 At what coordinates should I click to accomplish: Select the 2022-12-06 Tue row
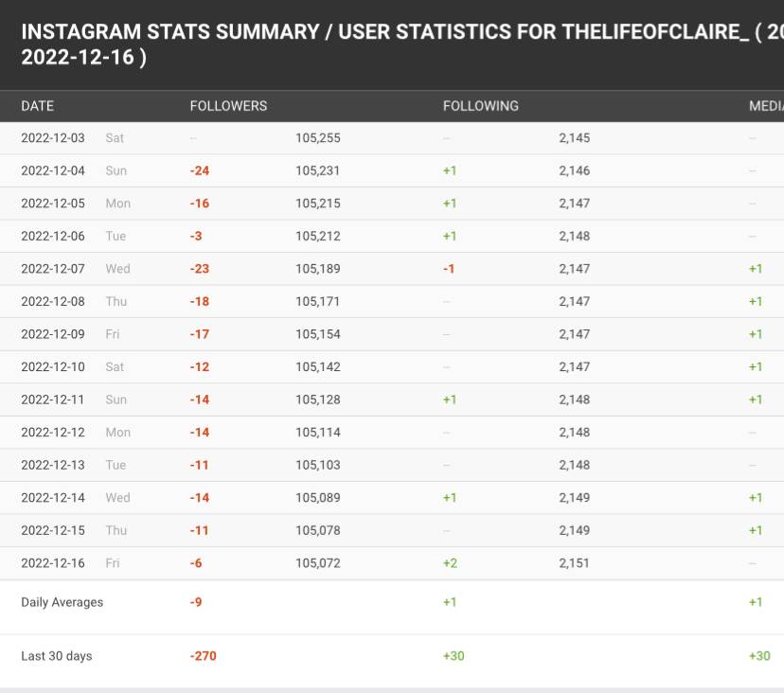392,236
